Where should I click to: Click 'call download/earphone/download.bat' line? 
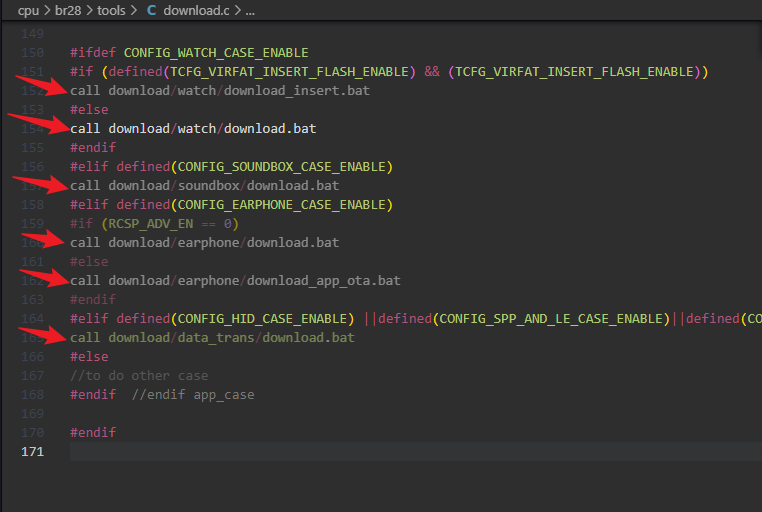click(205, 242)
